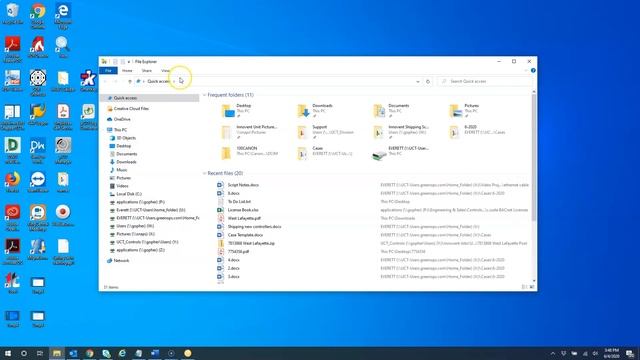Open the address bar history dropdown
Screen dimensions: 640x360
pos(418,82)
